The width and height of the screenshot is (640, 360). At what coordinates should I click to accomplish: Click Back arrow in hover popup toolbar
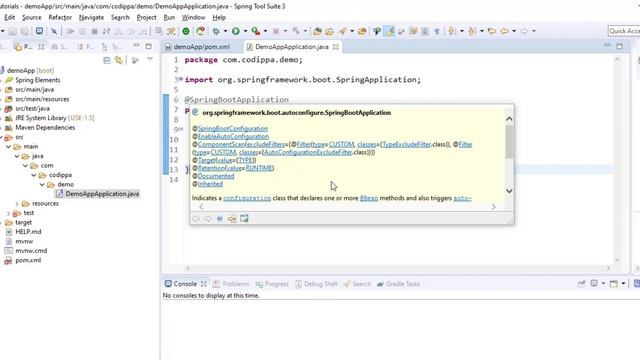[x=196, y=219]
